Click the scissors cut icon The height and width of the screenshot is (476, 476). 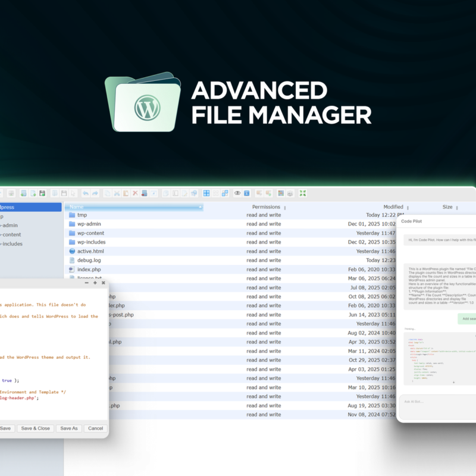(x=117, y=193)
